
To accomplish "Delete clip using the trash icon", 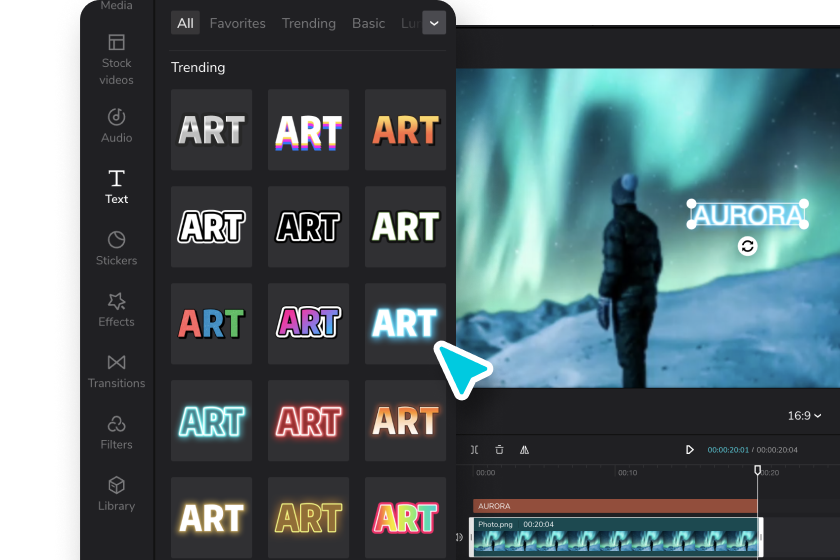I will (x=499, y=450).
